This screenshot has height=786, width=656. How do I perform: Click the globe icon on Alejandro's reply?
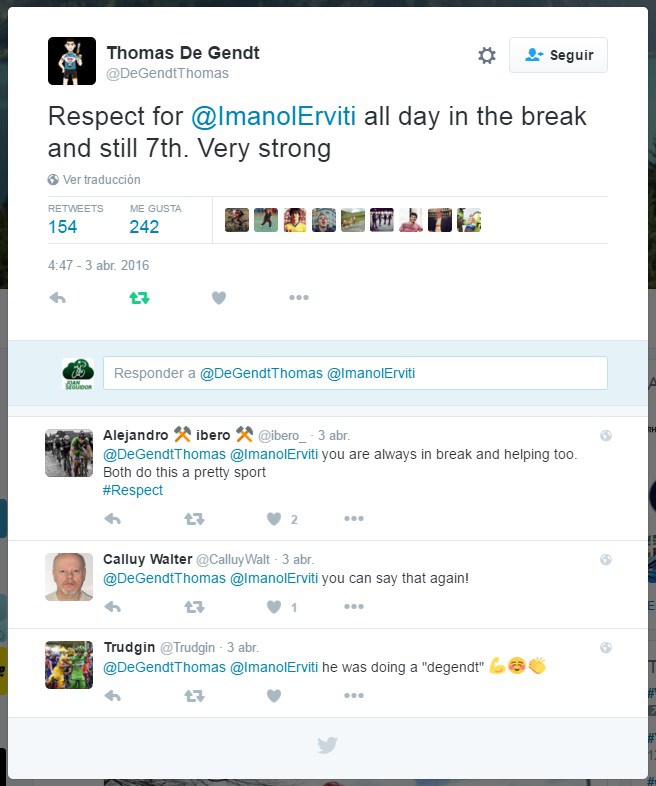click(605, 436)
